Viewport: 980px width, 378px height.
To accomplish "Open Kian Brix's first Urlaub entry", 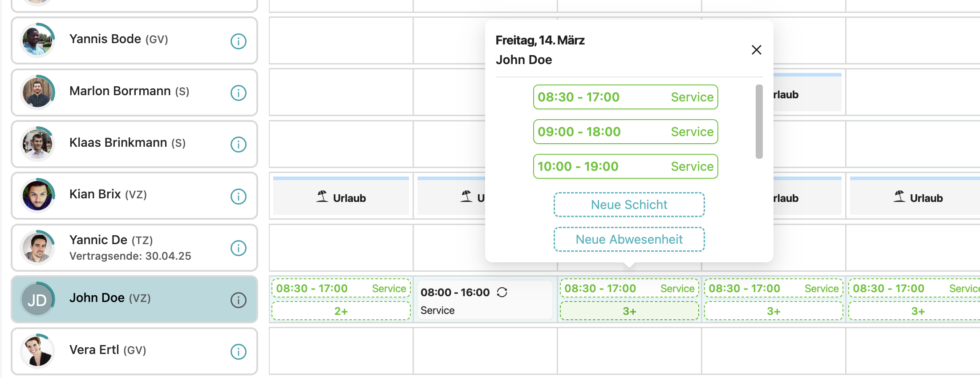I will (341, 197).
